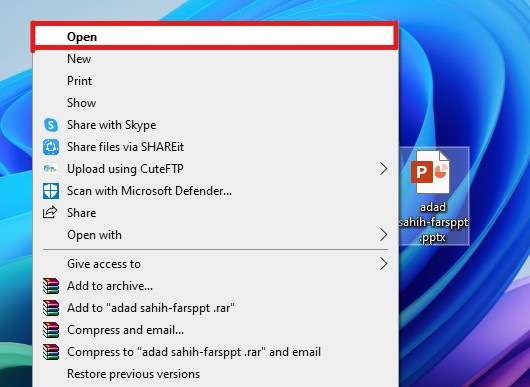Open the Upload using CuteFTP entry
The image size is (530, 387).
pos(215,169)
